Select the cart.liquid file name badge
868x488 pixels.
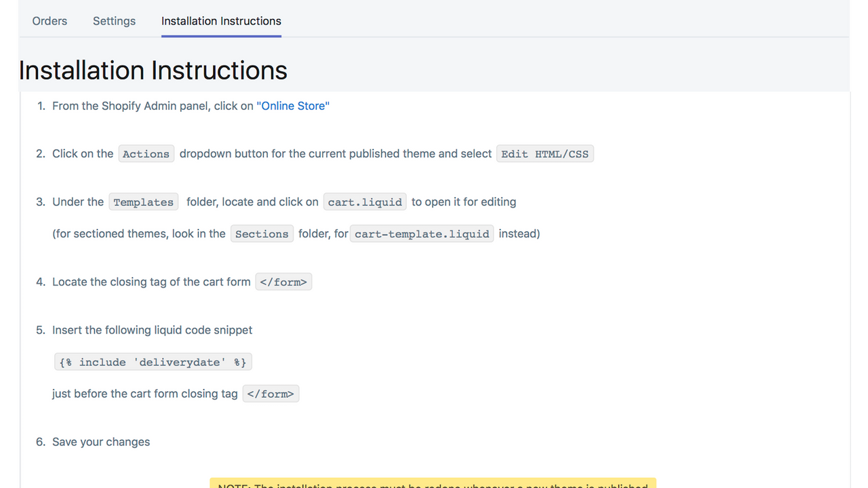(x=364, y=202)
